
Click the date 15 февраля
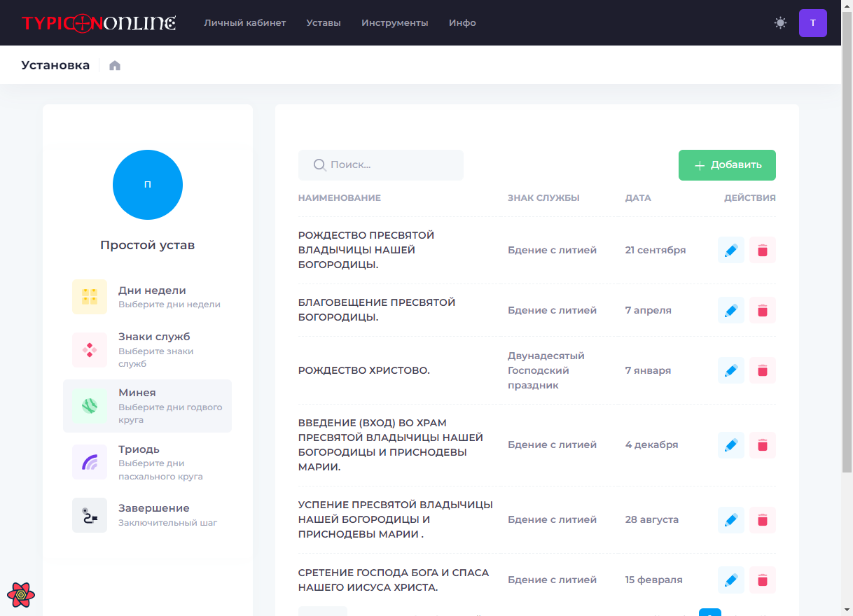click(653, 580)
